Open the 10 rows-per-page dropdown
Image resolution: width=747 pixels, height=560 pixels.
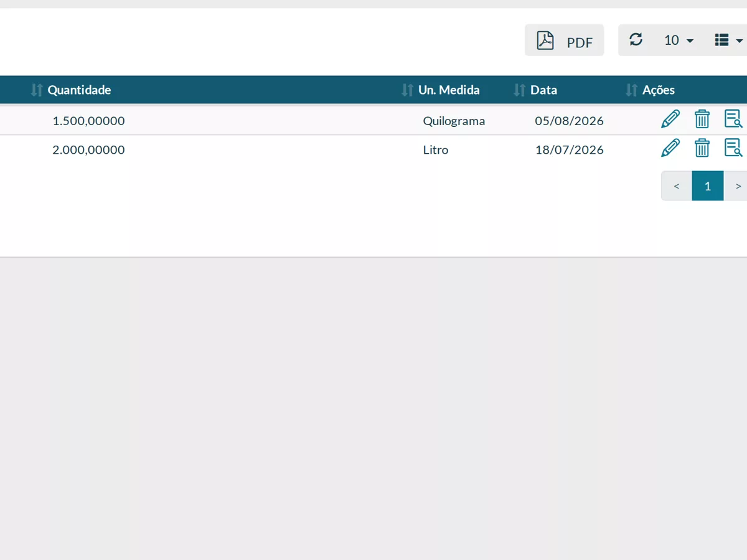tap(679, 40)
